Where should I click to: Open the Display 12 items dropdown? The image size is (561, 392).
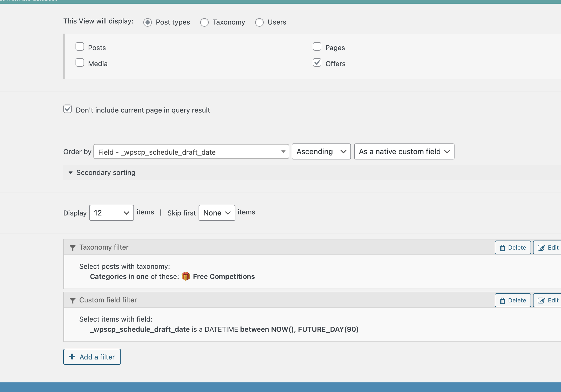click(112, 213)
